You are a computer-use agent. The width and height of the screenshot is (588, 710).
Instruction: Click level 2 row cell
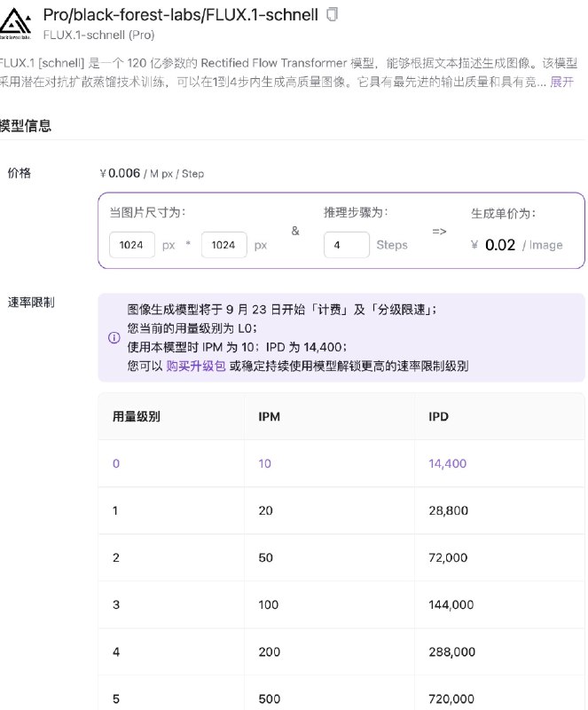tap(116, 558)
